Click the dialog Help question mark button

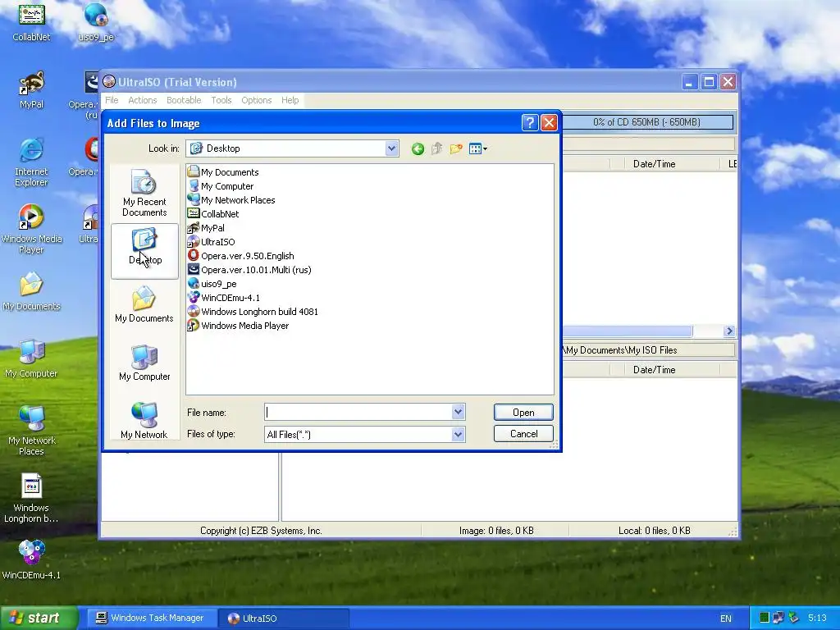coord(529,123)
